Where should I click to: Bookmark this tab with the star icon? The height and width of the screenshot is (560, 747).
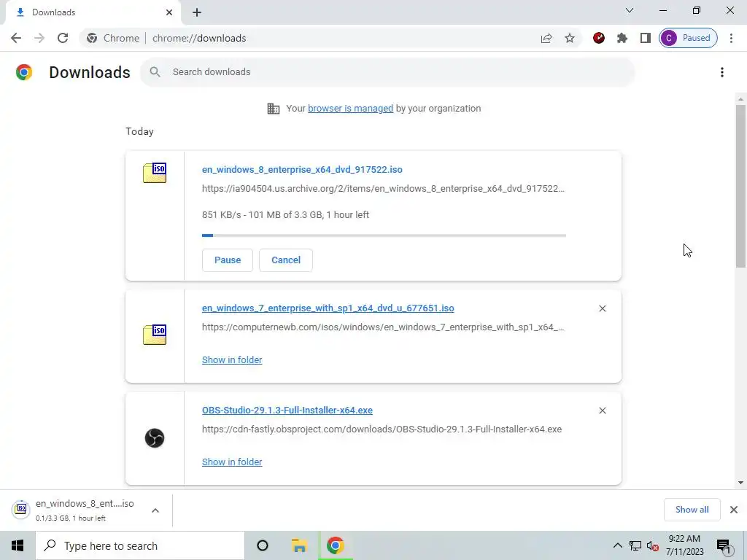click(569, 38)
